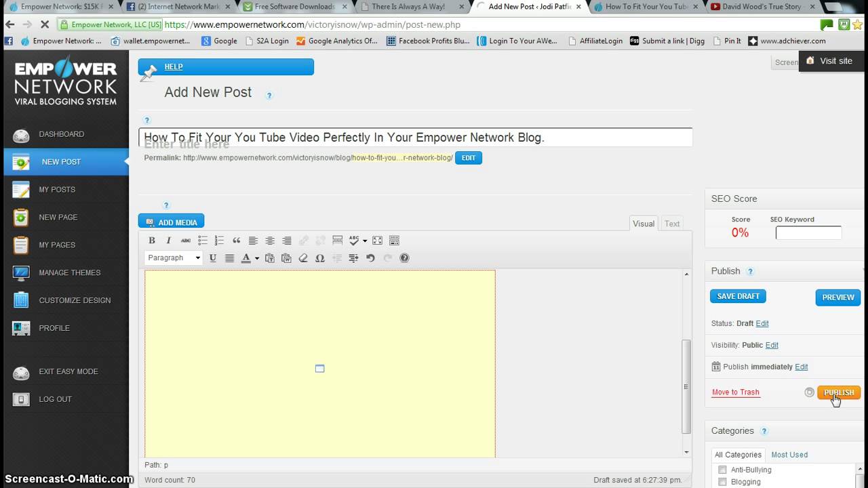Underline selected text
868x488 pixels.
[213, 258]
